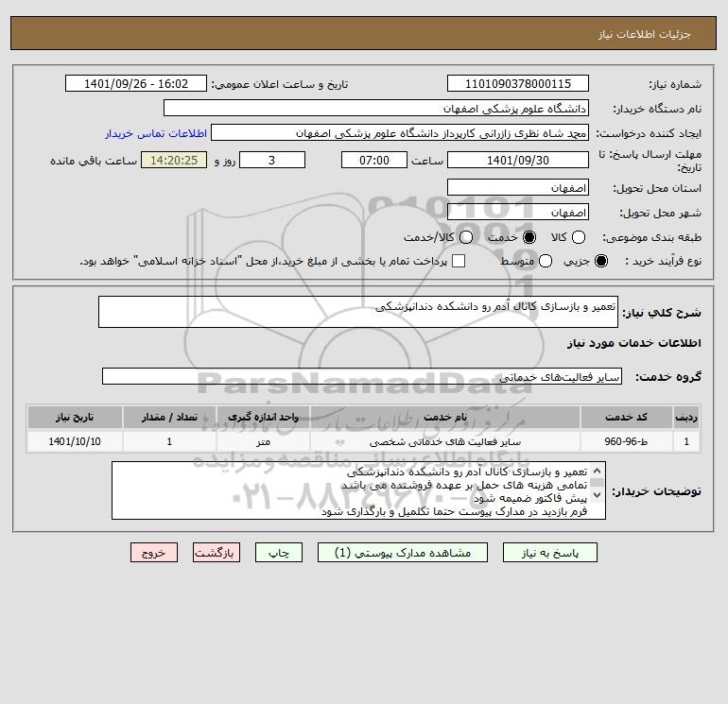Click the خروج exit button
Viewport: 728px width, 704px height.
154,553
